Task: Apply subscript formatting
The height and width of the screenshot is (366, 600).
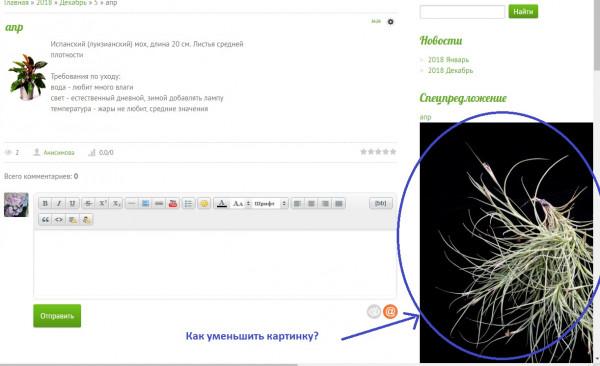Action: point(116,203)
